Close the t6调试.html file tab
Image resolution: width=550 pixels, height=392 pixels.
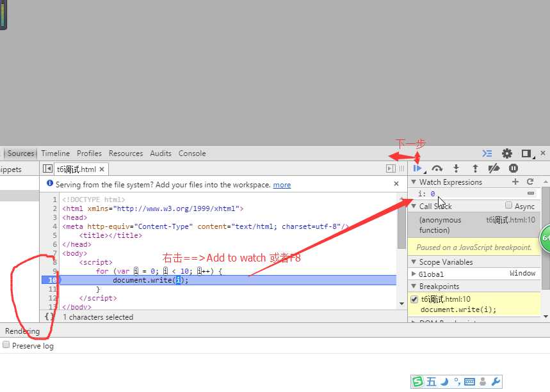(102, 169)
